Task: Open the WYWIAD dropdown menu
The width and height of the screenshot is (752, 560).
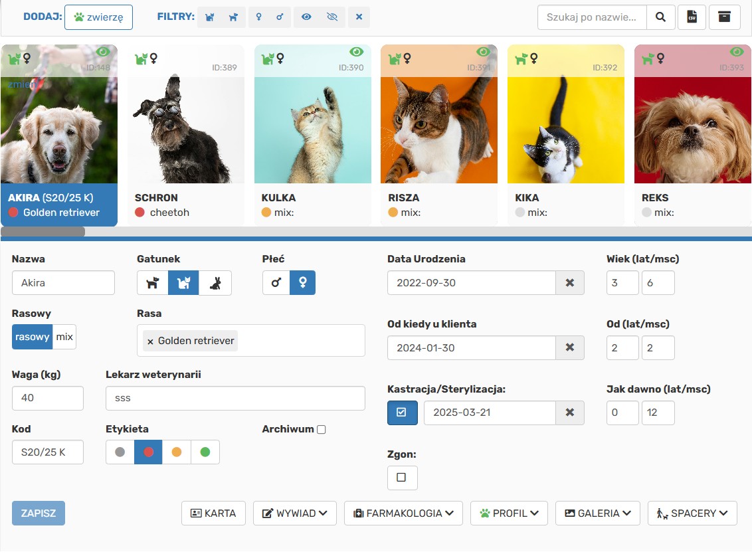Action: (x=294, y=513)
